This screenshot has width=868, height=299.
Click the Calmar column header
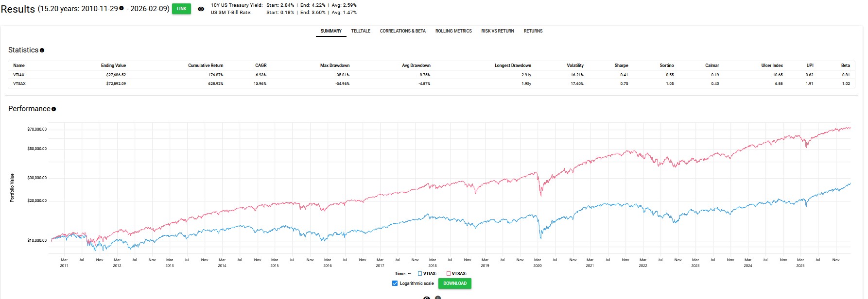pyautogui.click(x=712, y=66)
